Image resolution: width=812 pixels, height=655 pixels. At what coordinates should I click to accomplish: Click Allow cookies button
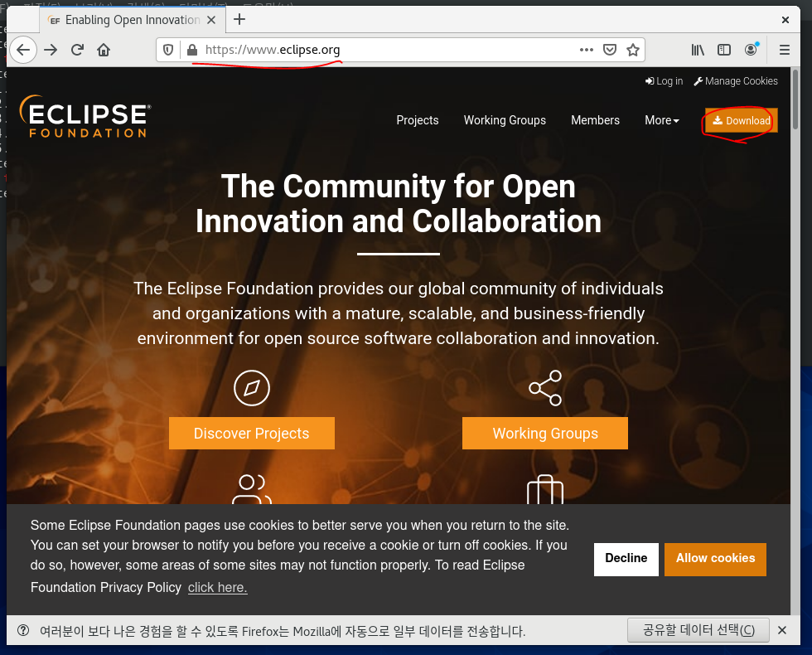(715, 559)
